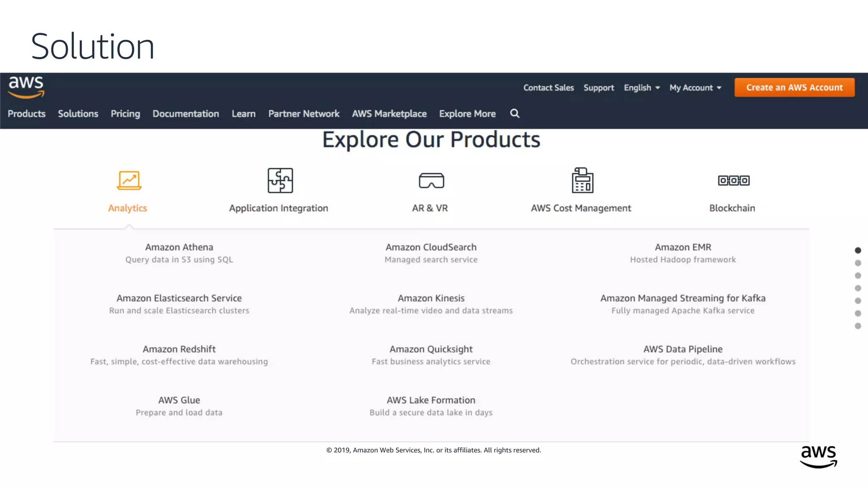This screenshot has width=868, height=488.
Task: Open the Amazon Kinesis product link
Action: click(x=431, y=298)
